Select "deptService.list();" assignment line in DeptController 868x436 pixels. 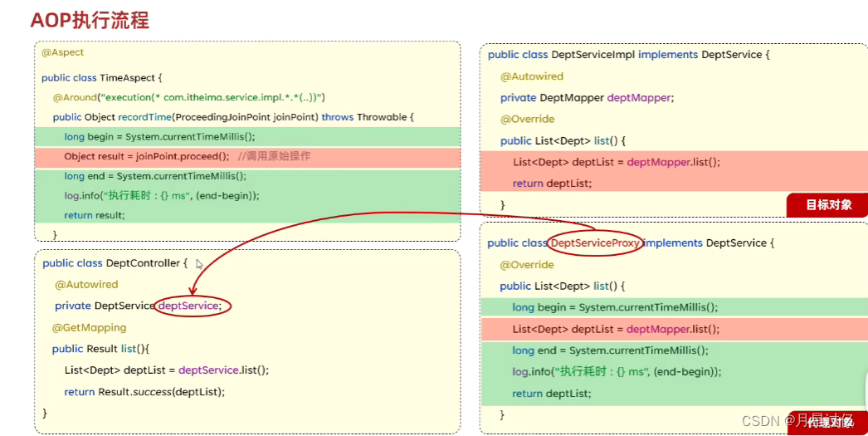[x=167, y=370]
